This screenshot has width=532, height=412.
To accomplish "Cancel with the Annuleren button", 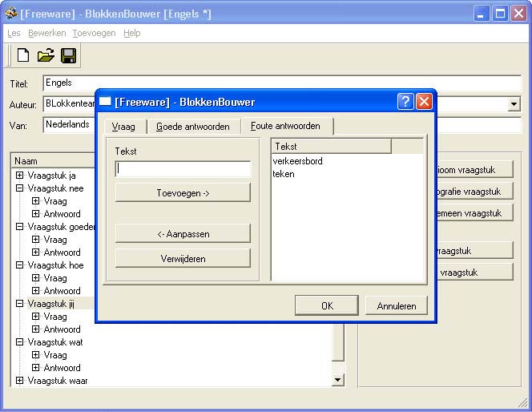I will pos(397,305).
